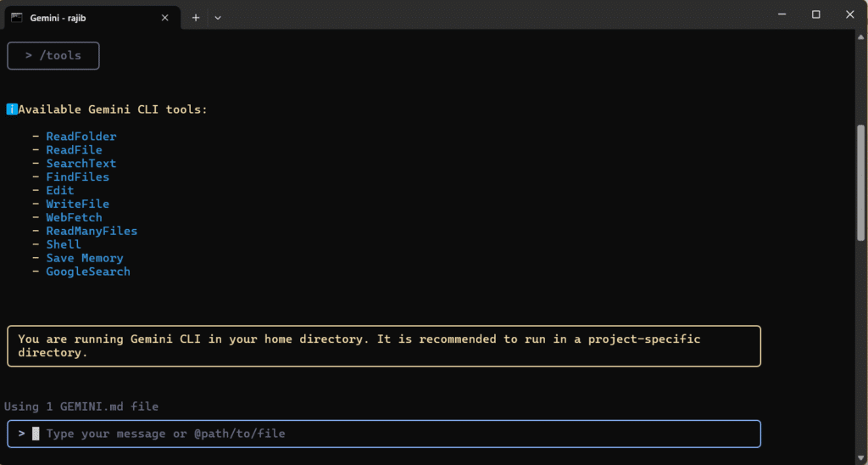This screenshot has height=465, width=868.
Task: Click the Edit tool name
Action: point(60,191)
